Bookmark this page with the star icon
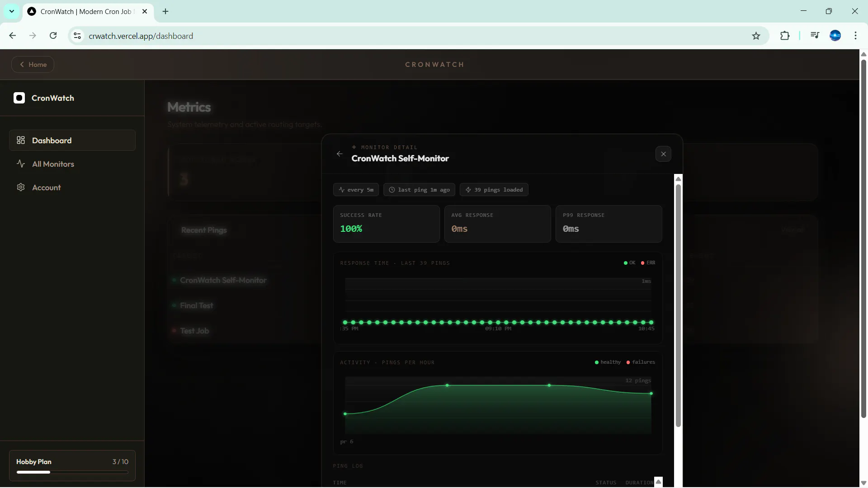The height and width of the screenshot is (488, 868). (x=756, y=36)
